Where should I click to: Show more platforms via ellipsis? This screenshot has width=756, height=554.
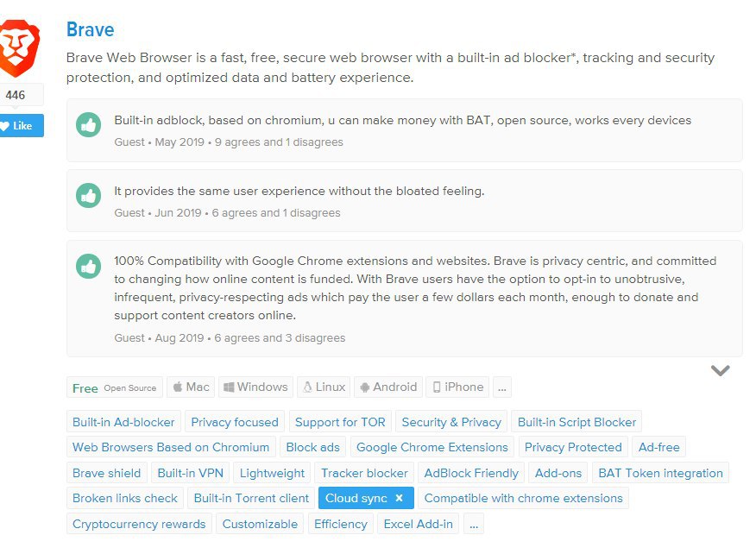(502, 387)
